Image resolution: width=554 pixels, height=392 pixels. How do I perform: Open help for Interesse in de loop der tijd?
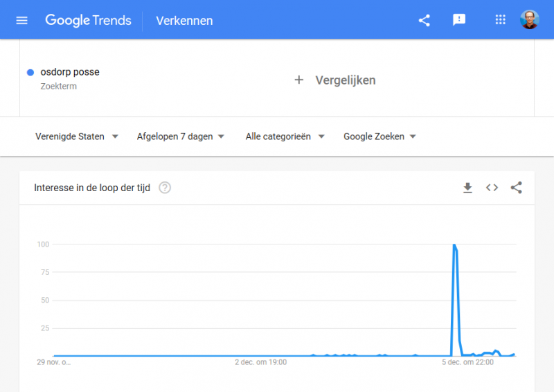(165, 188)
